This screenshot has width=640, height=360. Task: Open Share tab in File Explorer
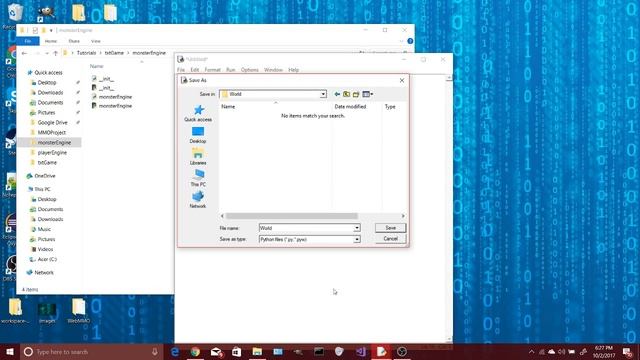point(74,41)
